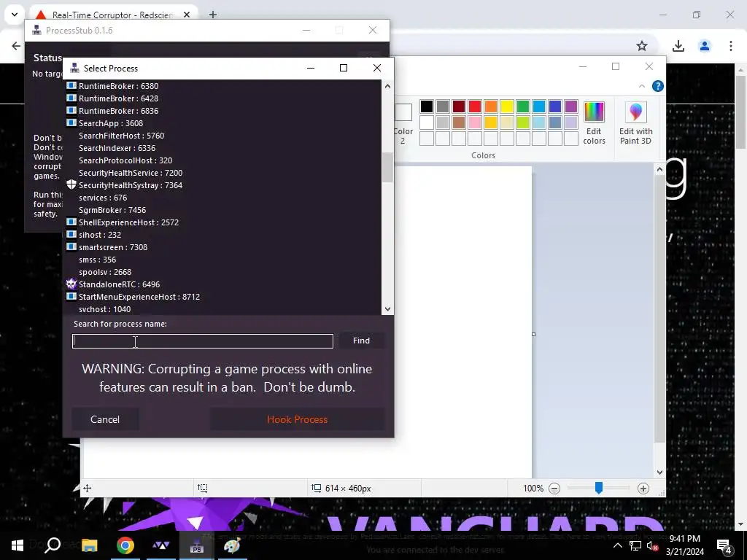Pick green color swatch in Paint
The image size is (747, 560).
[523, 106]
